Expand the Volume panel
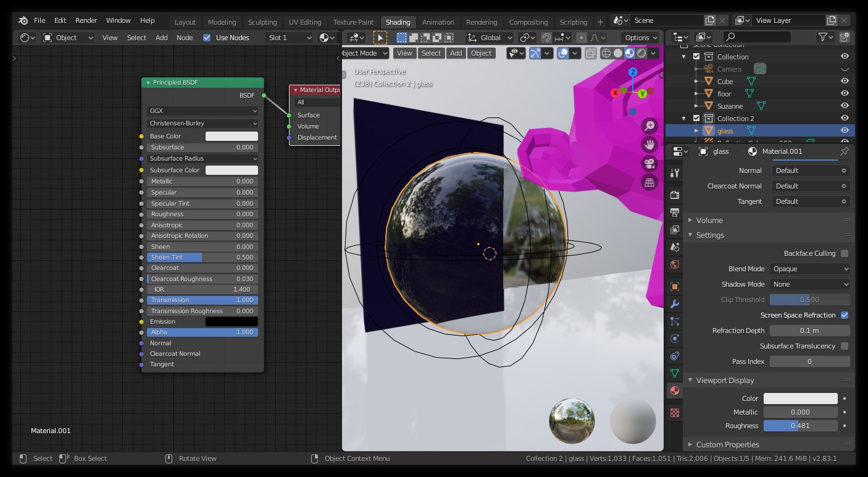 click(x=709, y=220)
